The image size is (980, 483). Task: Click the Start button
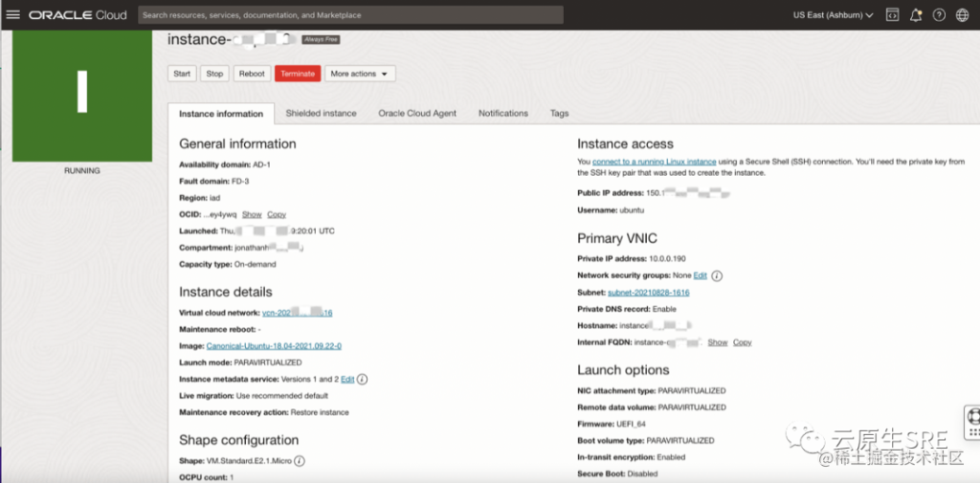[x=182, y=74]
